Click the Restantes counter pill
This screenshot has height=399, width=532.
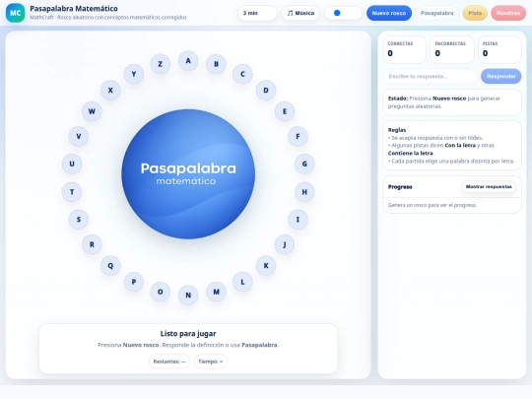point(169,362)
